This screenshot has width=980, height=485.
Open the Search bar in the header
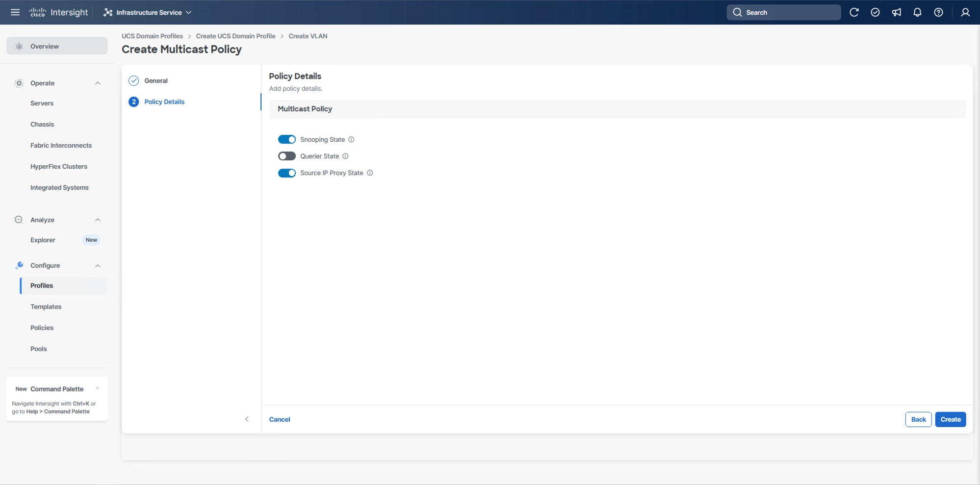click(x=783, y=12)
